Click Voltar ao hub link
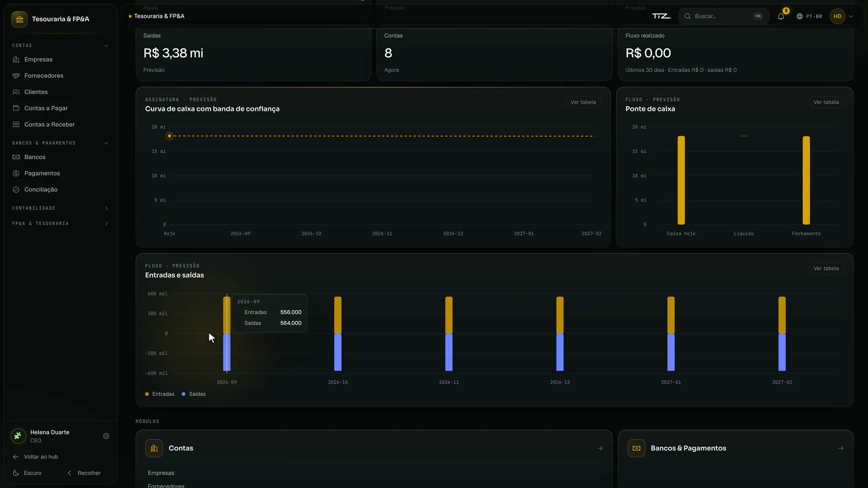Image resolution: width=868 pixels, height=488 pixels. 35,457
